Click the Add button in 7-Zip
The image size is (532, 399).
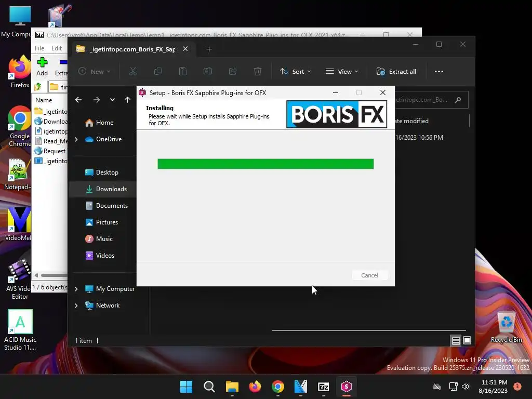coord(42,66)
